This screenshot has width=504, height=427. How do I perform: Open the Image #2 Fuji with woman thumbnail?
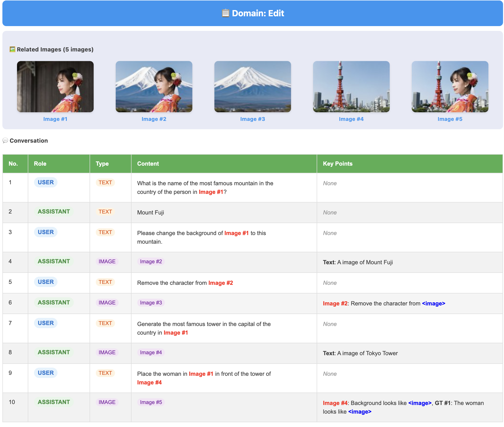(x=154, y=86)
